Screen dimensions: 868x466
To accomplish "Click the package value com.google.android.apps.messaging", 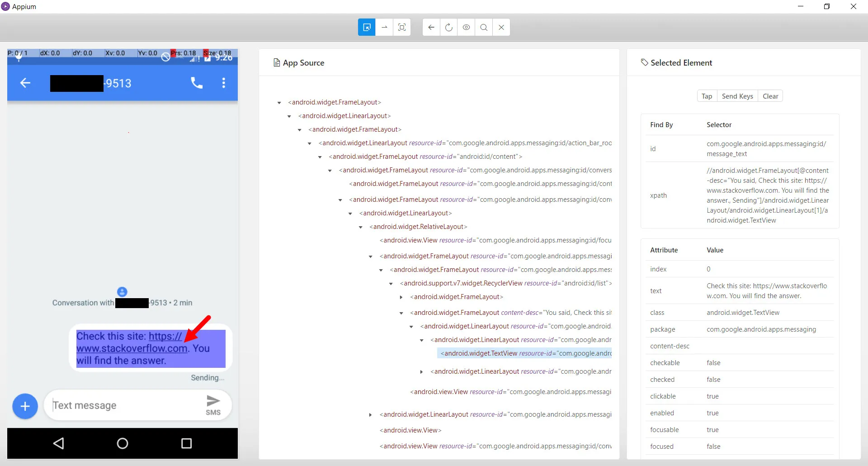I will (761, 329).
